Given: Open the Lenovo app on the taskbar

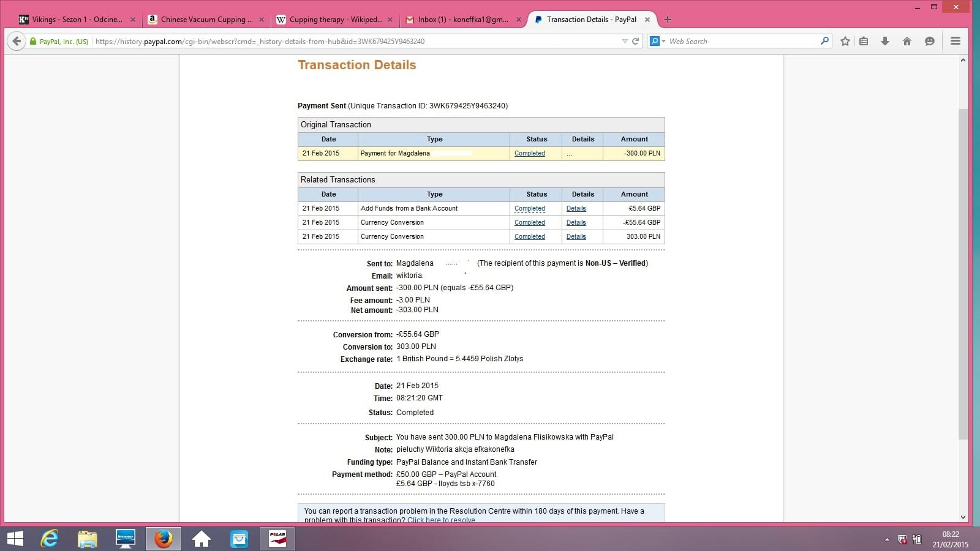Looking at the screenshot, I should click(x=126, y=539).
